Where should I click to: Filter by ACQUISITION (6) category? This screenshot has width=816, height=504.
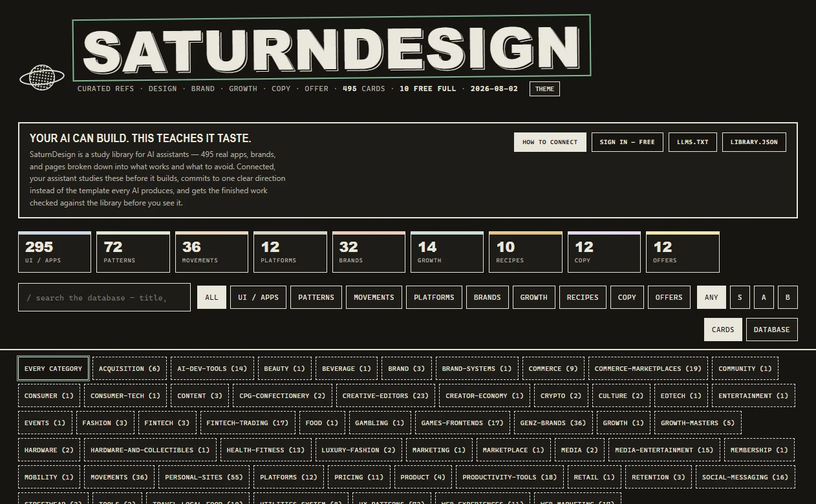click(129, 368)
